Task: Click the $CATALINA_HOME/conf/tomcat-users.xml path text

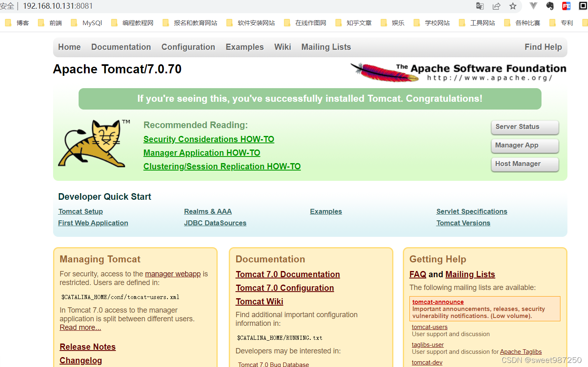Action: coord(120,297)
